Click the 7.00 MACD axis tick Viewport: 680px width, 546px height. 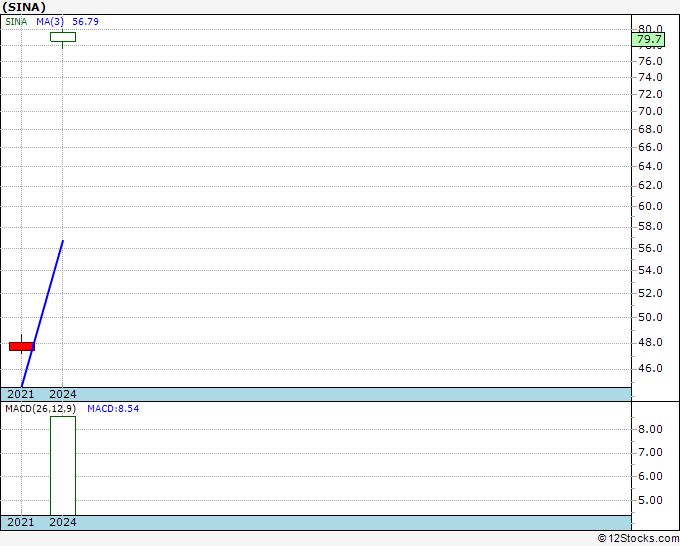650,452
